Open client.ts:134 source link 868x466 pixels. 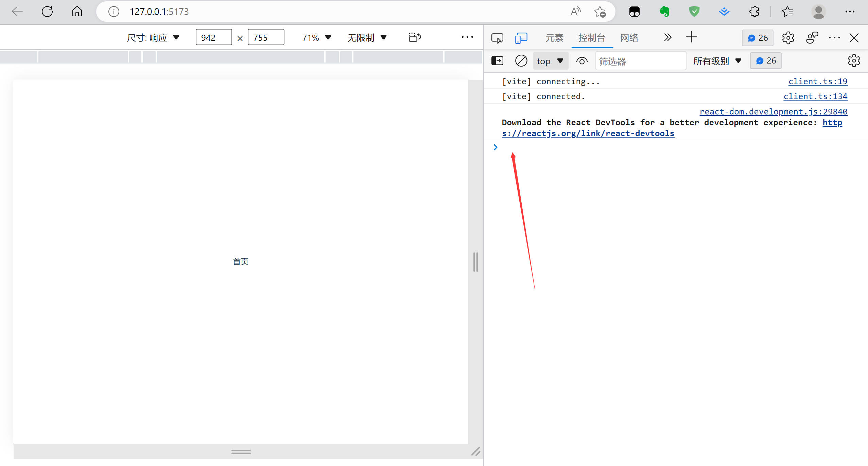(x=815, y=96)
